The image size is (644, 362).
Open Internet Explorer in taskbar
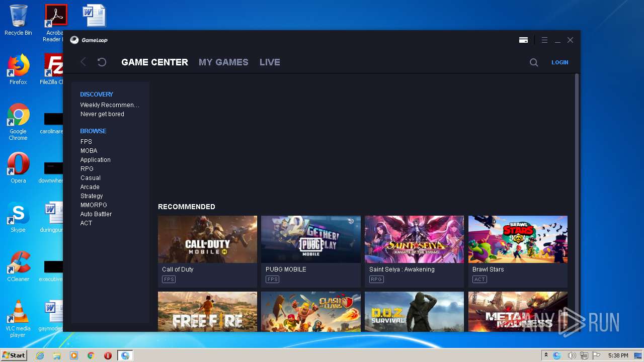point(40,355)
